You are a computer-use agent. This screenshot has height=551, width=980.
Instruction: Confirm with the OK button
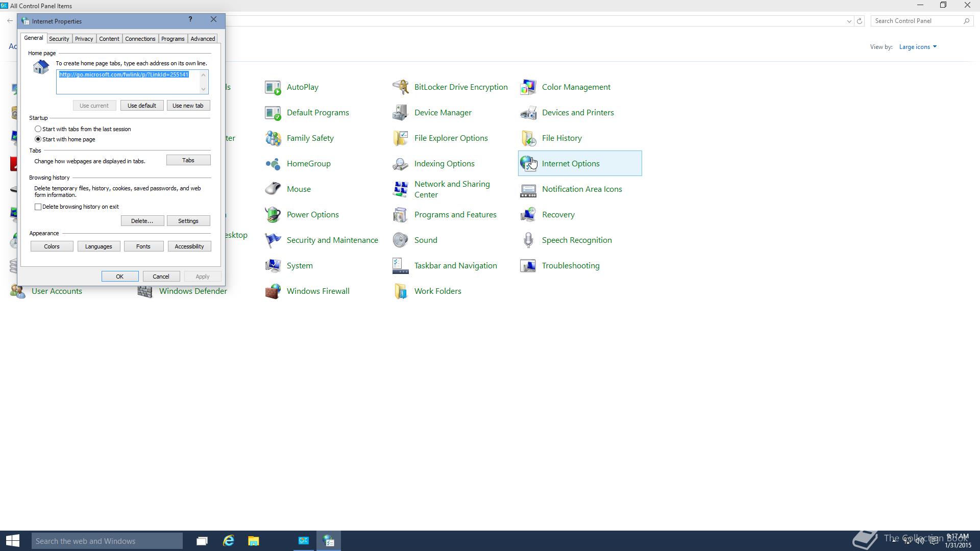[119, 277]
